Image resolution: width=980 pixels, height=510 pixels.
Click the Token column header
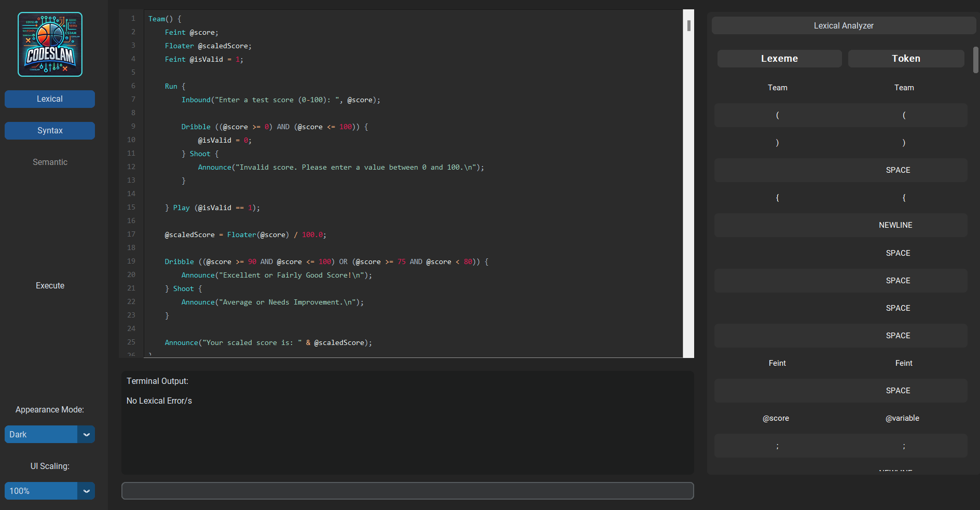(906, 59)
